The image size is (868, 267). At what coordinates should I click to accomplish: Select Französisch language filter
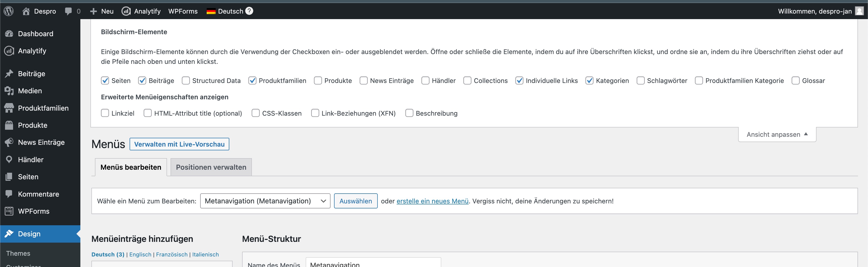pyautogui.click(x=172, y=254)
